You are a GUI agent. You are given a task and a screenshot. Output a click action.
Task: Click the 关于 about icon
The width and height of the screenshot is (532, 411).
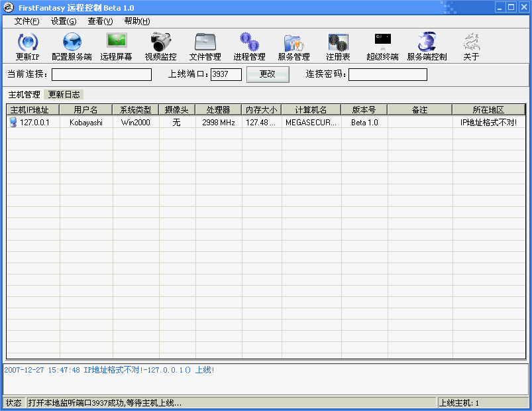point(471,46)
